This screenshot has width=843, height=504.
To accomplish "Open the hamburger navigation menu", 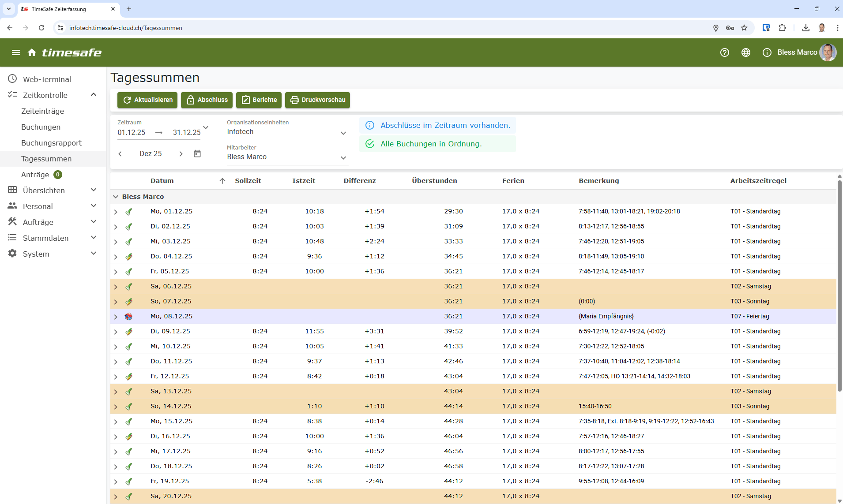I will 16,52.
